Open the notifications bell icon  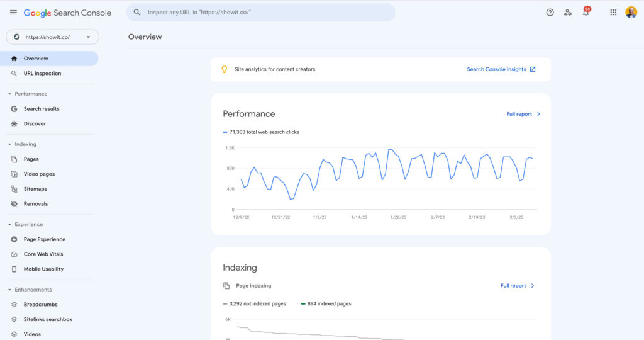pyautogui.click(x=586, y=13)
